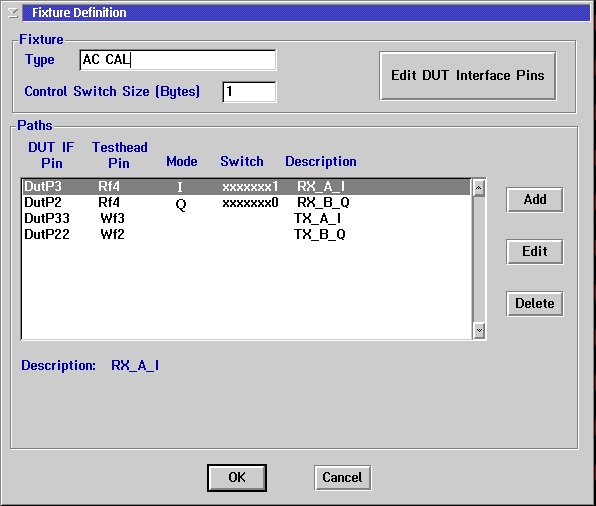
Task: Click the Switch column header
Action: coord(242,162)
